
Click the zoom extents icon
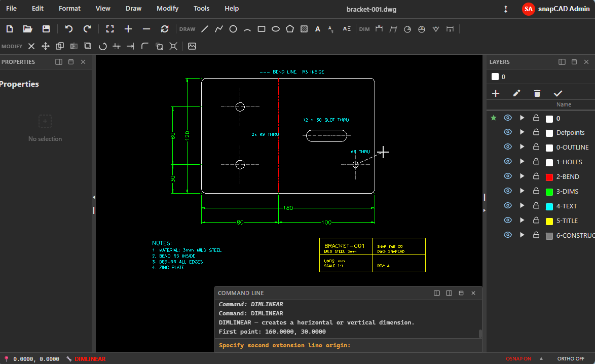(x=110, y=29)
